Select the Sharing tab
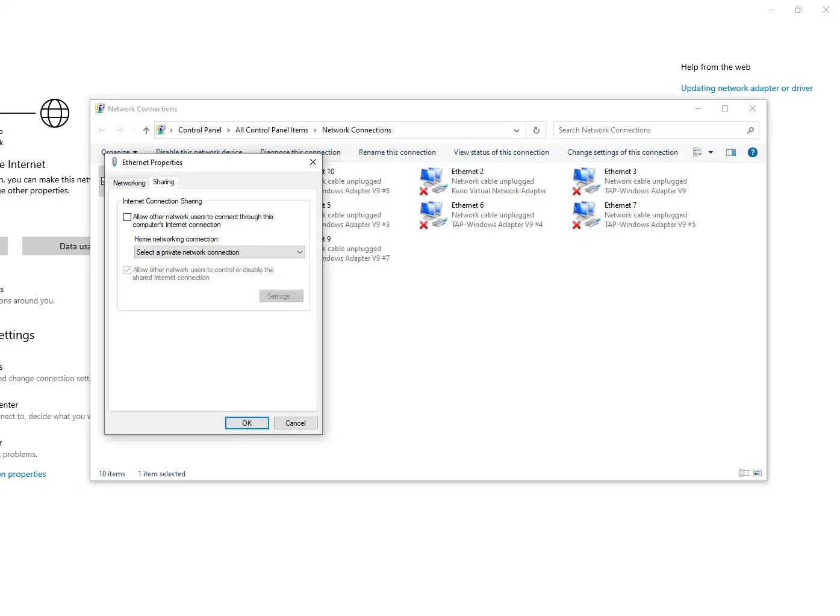 [x=163, y=182]
